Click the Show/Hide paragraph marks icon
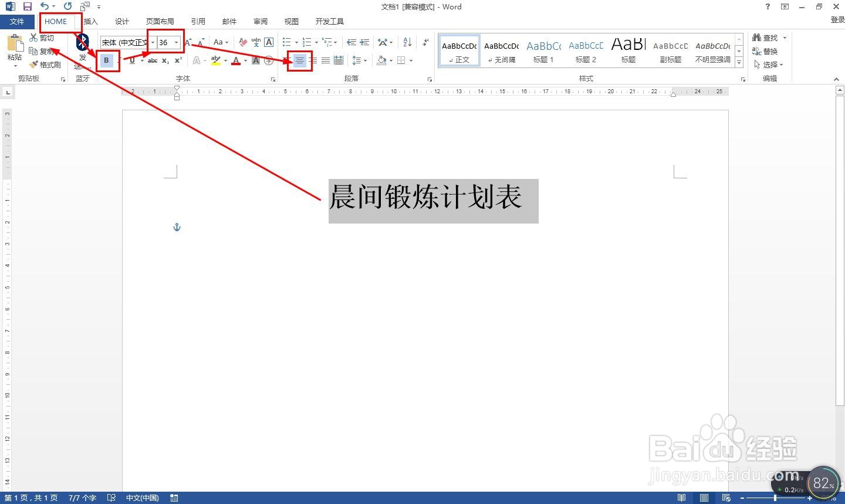 [x=425, y=42]
